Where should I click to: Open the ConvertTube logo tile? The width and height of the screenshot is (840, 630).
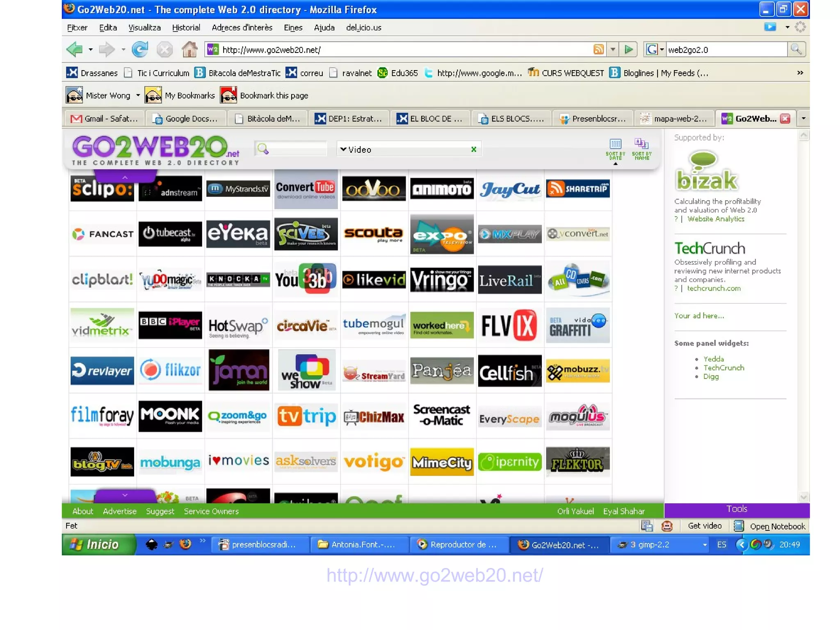pyautogui.click(x=306, y=189)
